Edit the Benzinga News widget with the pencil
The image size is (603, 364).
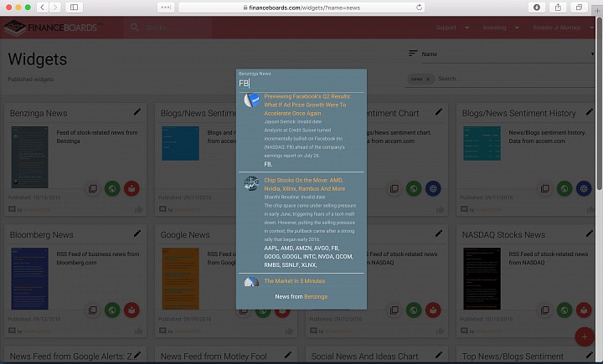137,112
